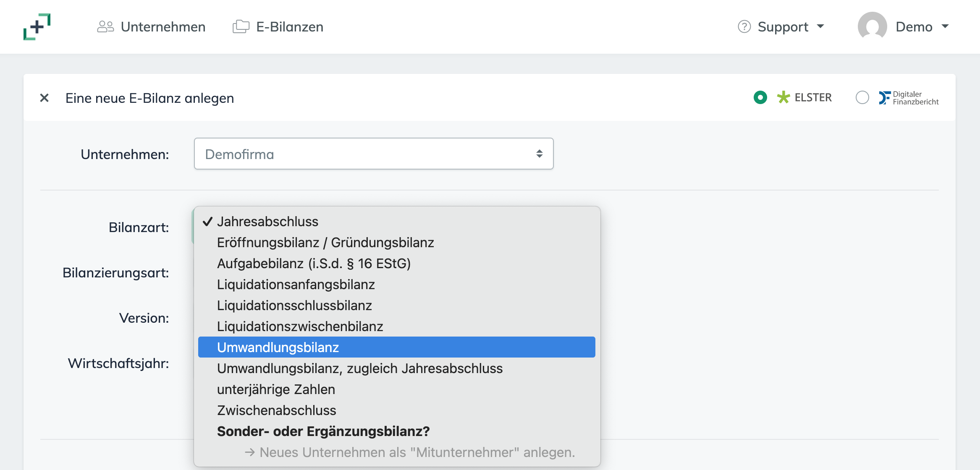This screenshot has width=980, height=470.
Task: Click the Sonder- oder Ergänzungsbilanz option
Action: pyautogui.click(x=324, y=431)
